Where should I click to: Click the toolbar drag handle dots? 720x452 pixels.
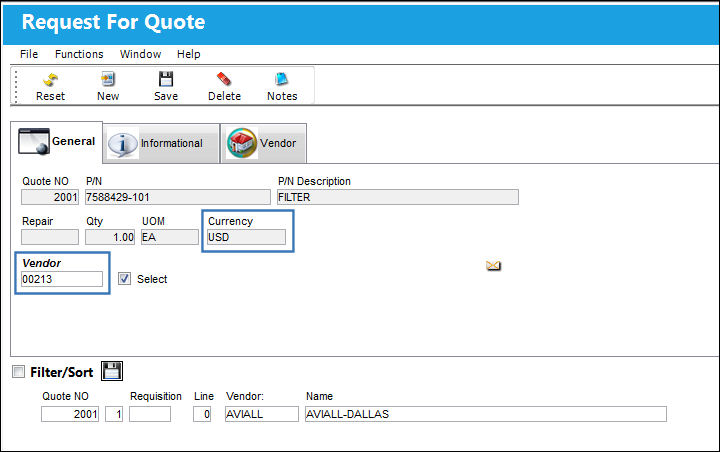pyautogui.click(x=16, y=86)
